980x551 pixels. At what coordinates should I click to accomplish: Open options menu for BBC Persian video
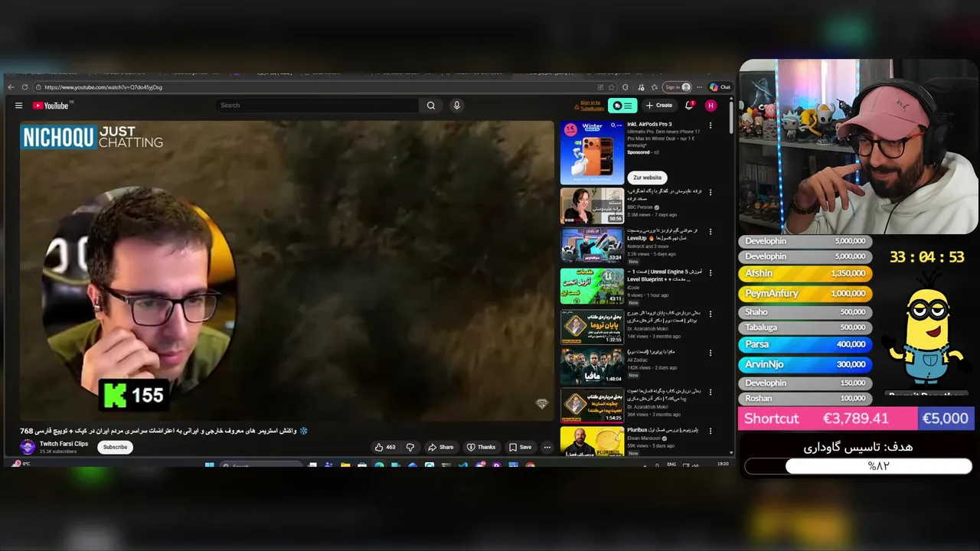point(710,192)
